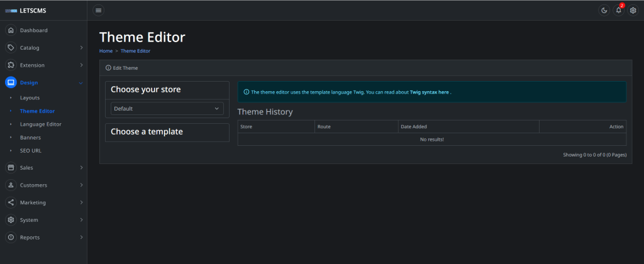Open Layouts under Design

pos(30,97)
